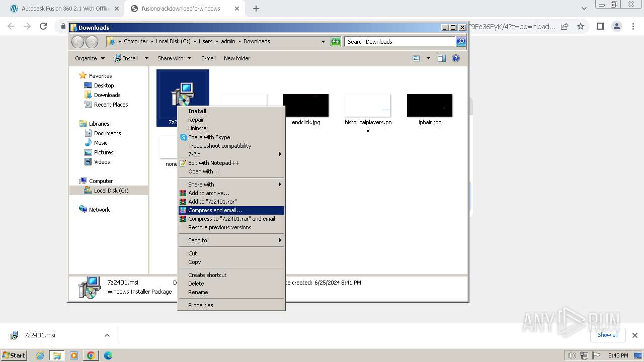Choose Rename in context menu

(x=231, y=292)
